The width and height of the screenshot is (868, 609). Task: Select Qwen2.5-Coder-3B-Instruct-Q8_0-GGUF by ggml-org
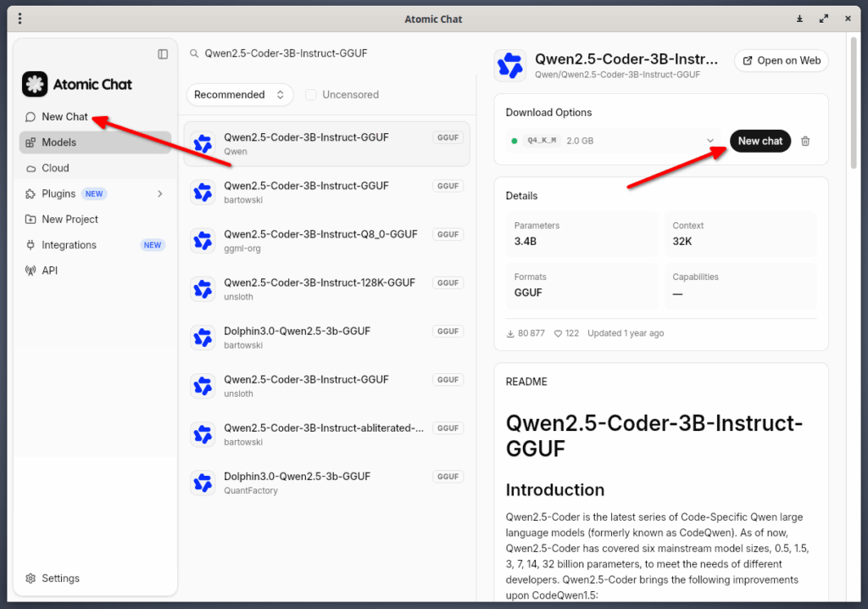326,241
